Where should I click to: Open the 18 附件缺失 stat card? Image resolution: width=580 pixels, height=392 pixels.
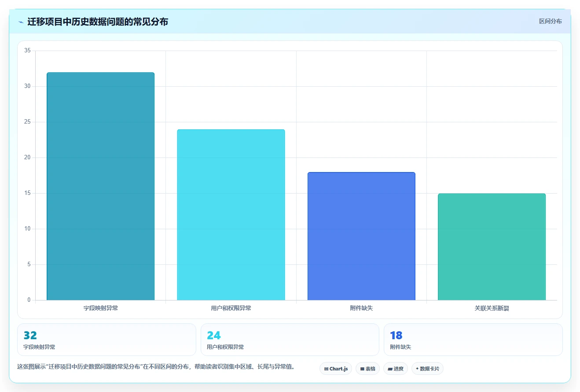473,340
